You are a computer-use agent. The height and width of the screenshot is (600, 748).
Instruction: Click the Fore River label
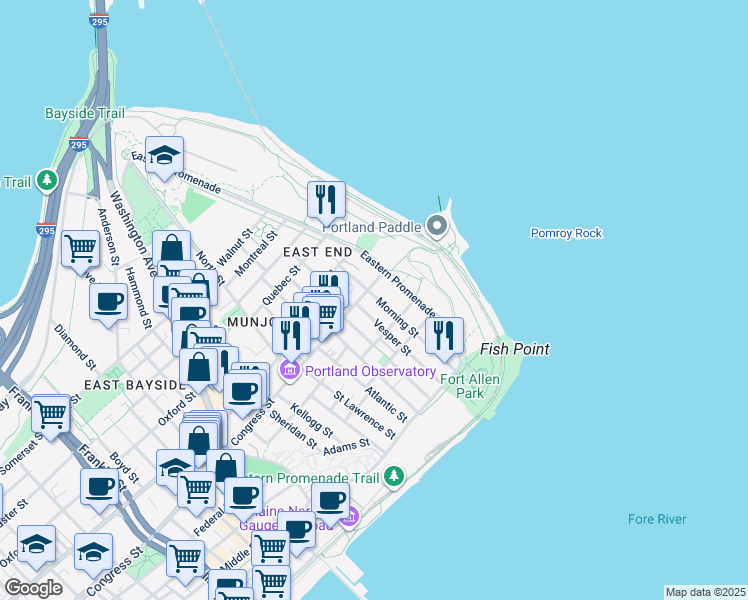657,519
